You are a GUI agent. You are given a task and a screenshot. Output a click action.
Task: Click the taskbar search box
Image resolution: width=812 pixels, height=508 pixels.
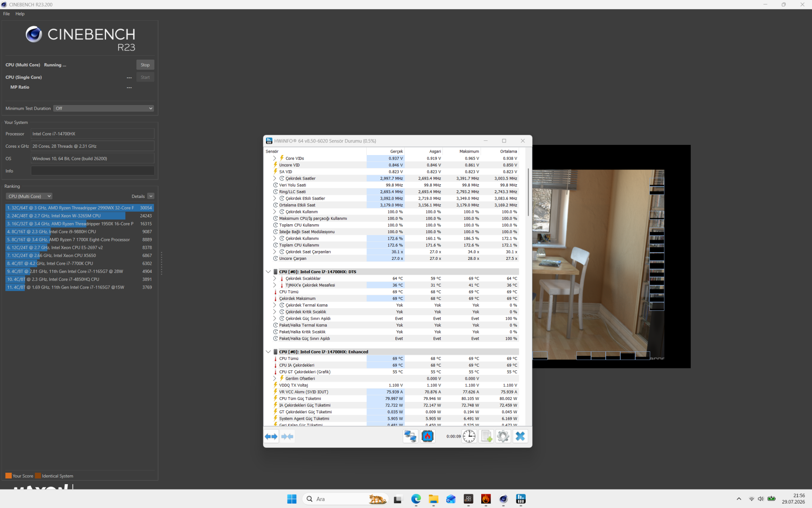pos(345,499)
